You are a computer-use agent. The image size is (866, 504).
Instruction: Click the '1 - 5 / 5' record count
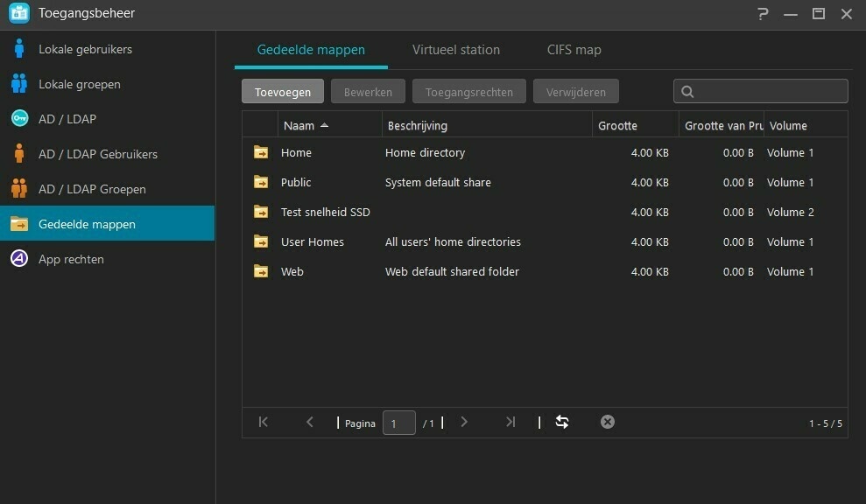tap(826, 423)
